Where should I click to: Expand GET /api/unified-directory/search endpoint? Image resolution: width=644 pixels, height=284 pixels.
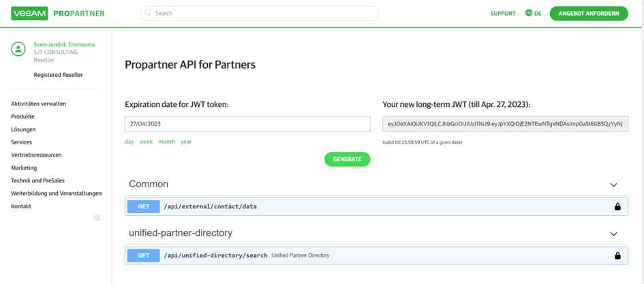(376, 255)
